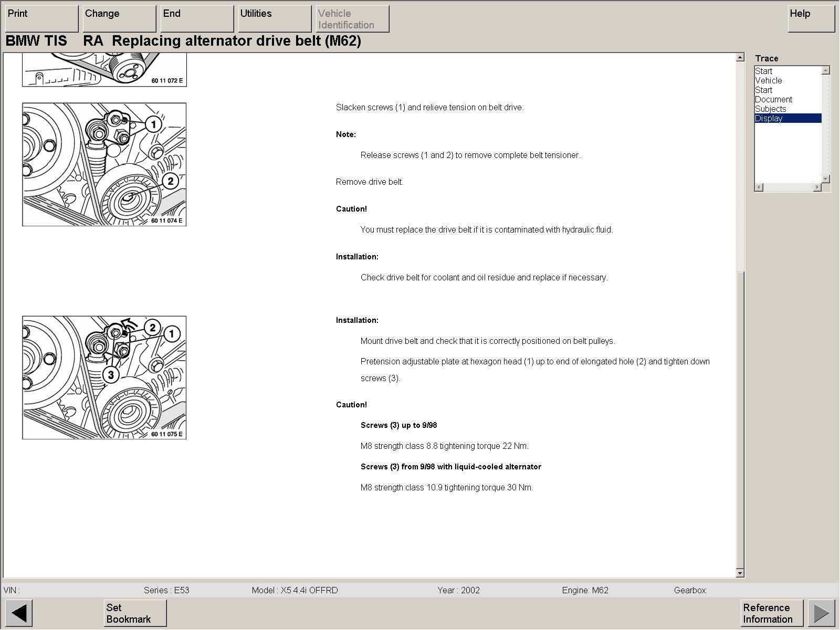
Task: Click Trace list scroll-down arrow
Action: [x=825, y=179]
